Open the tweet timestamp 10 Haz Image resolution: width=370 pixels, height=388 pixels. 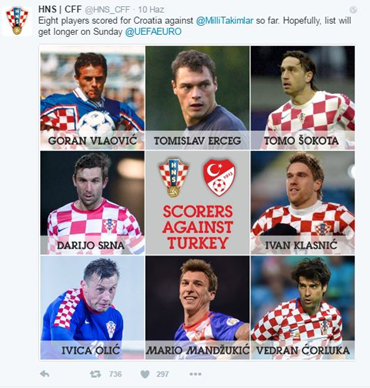click(151, 9)
